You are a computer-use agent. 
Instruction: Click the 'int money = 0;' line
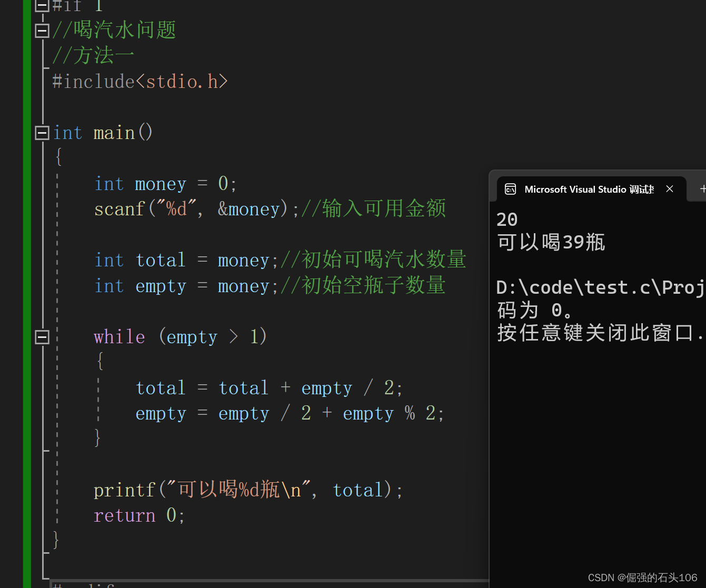(x=166, y=184)
